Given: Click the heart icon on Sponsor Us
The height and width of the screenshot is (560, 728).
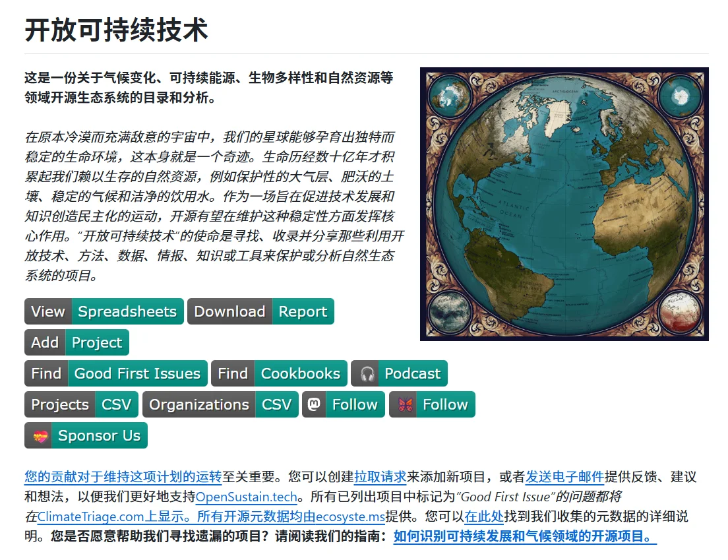Looking at the screenshot, I should pos(42,435).
